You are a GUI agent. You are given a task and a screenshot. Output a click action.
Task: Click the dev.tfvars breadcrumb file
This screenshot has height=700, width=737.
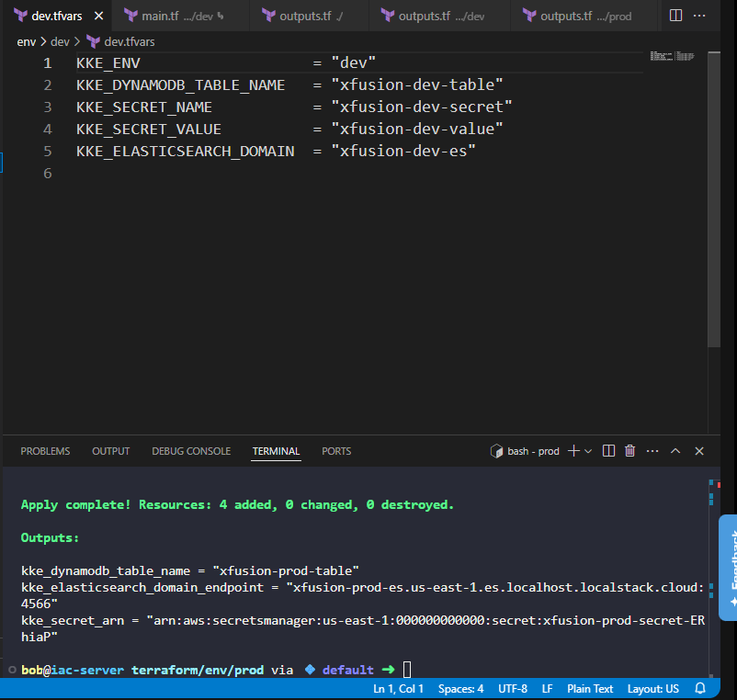tap(130, 42)
